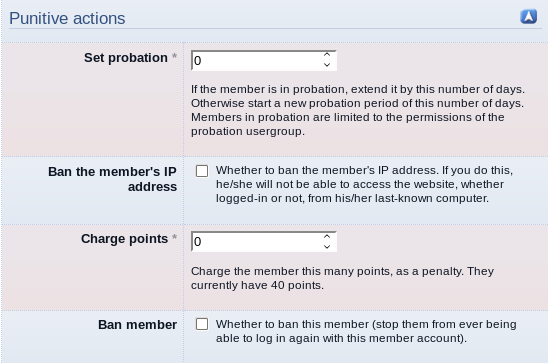Click the Charge points label
The image size is (548, 363).
(x=124, y=239)
